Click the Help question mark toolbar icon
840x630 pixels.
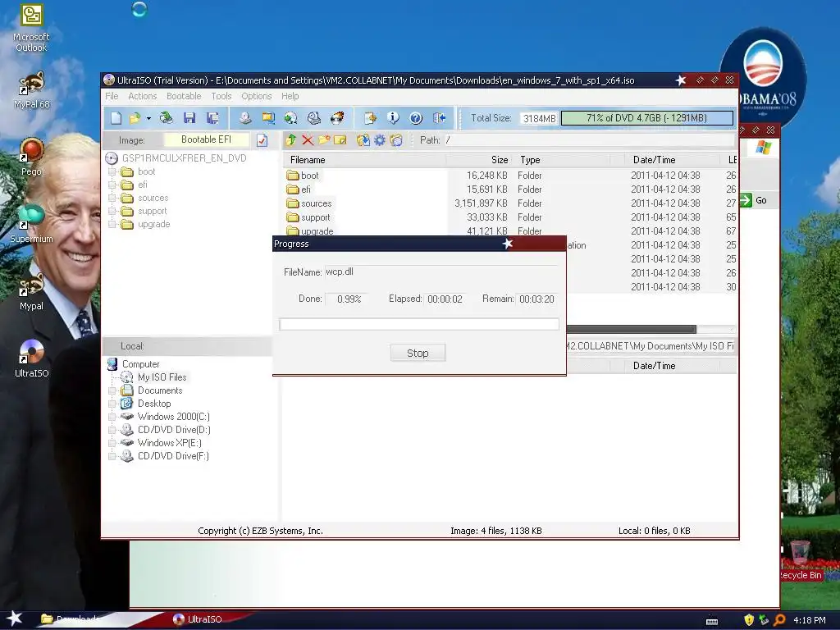point(416,118)
